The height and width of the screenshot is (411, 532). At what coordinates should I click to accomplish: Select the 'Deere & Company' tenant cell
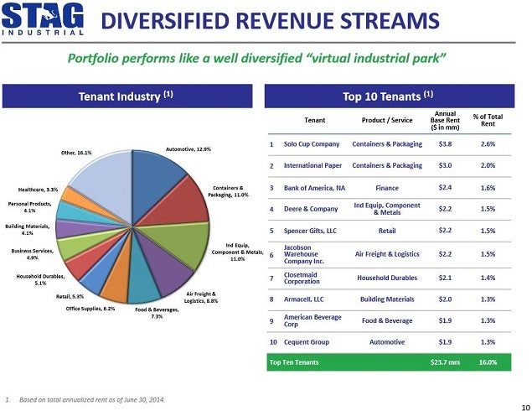coord(311,209)
